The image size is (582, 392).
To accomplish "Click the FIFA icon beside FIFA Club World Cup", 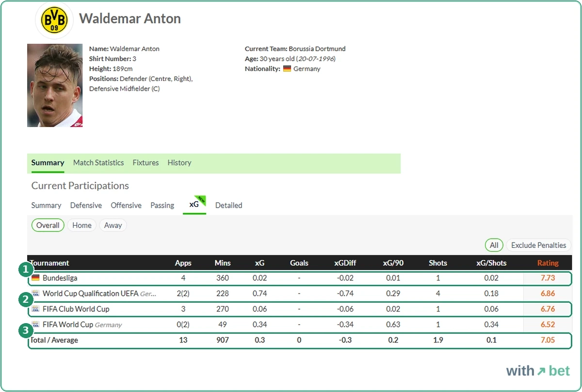I will pyautogui.click(x=35, y=309).
